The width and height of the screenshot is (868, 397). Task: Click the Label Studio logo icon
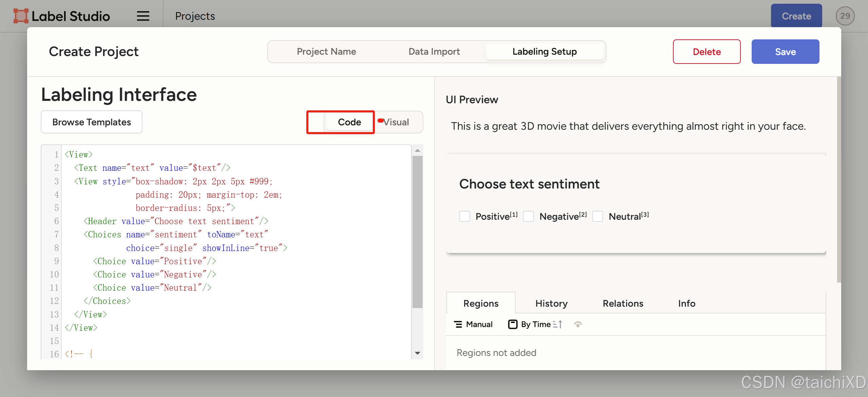tap(21, 16)
